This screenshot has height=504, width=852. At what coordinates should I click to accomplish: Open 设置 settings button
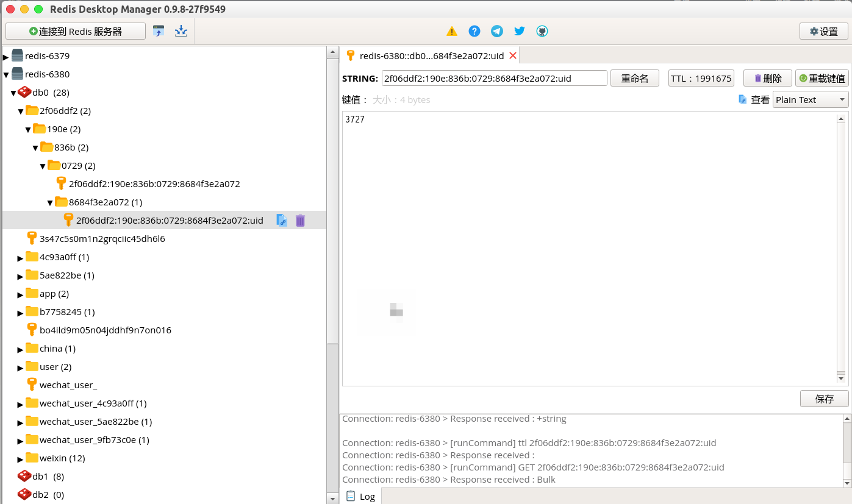click(823, 31)
